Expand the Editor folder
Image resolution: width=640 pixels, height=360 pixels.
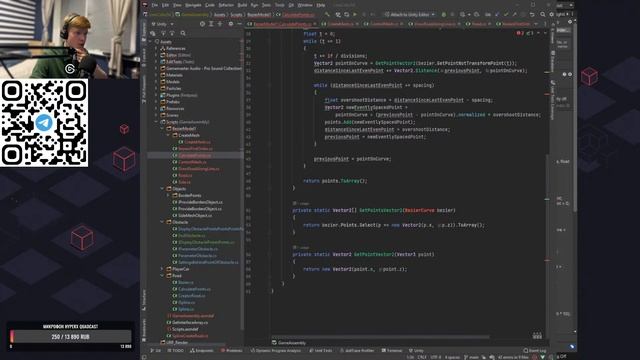[156, 55]
